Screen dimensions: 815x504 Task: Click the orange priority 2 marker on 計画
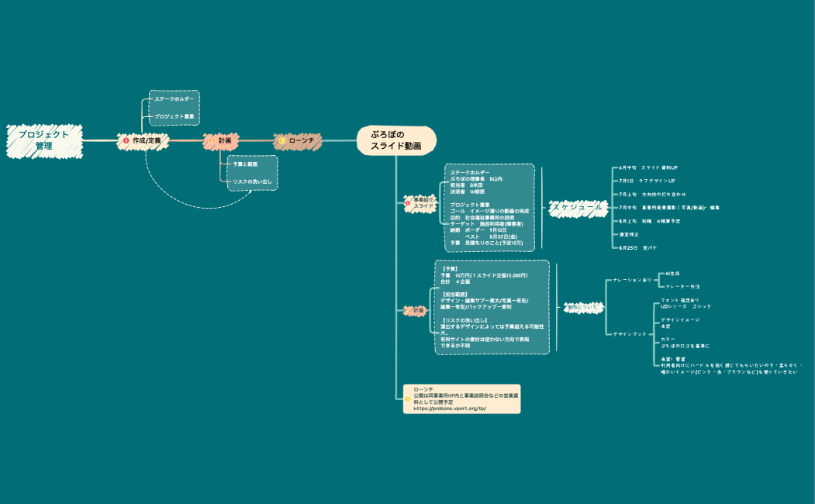point(212,141)
